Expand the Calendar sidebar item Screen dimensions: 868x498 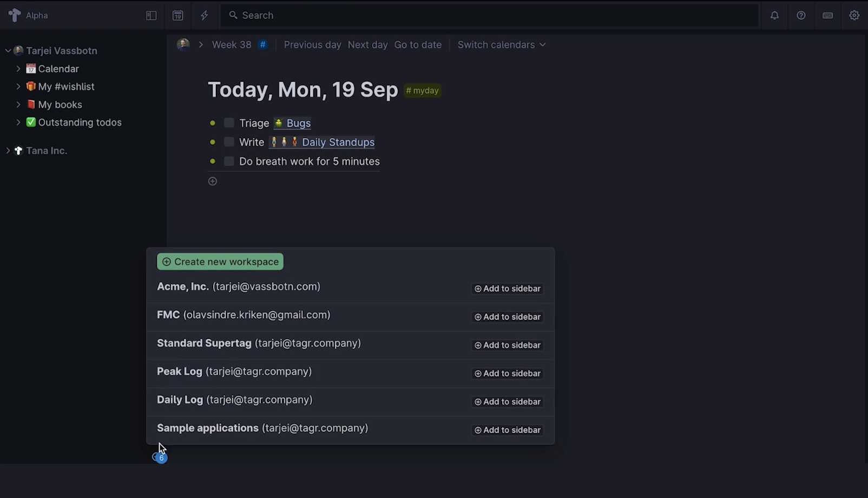18,69
